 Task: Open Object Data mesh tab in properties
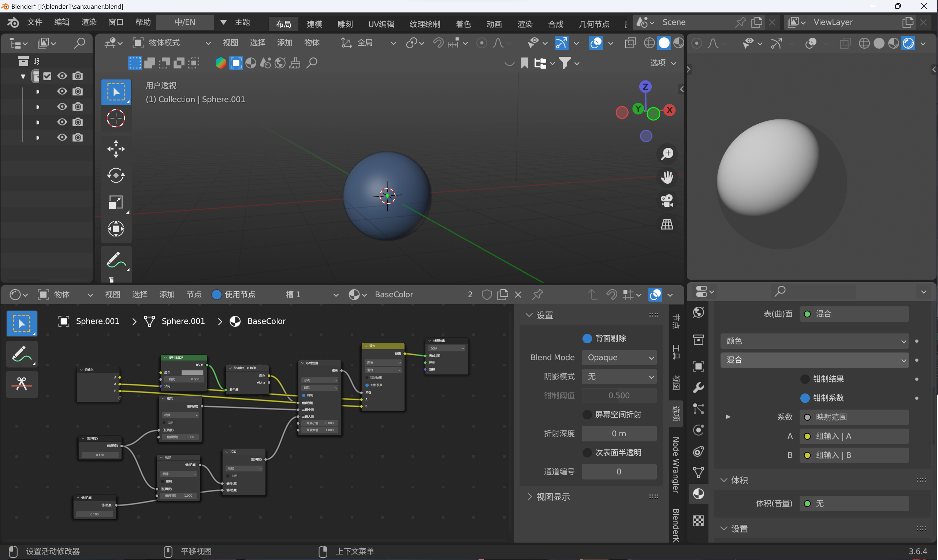(698, 473)
